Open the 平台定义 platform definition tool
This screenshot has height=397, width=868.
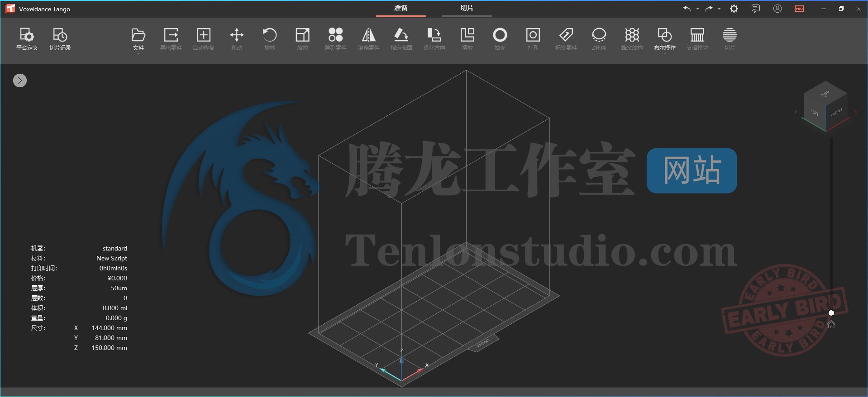(x=27, y=39)
